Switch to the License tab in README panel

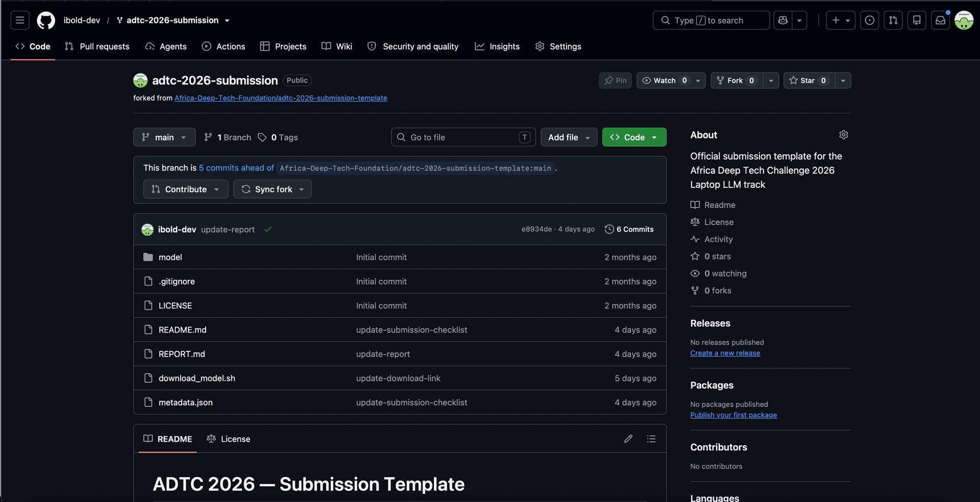tap(228, 439)
